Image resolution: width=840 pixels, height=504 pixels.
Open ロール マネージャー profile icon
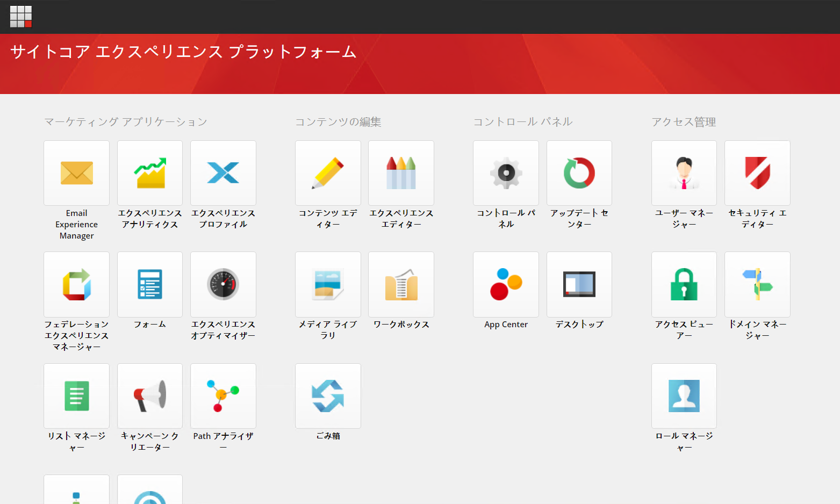pyautogui.click(x=684, y=396)
